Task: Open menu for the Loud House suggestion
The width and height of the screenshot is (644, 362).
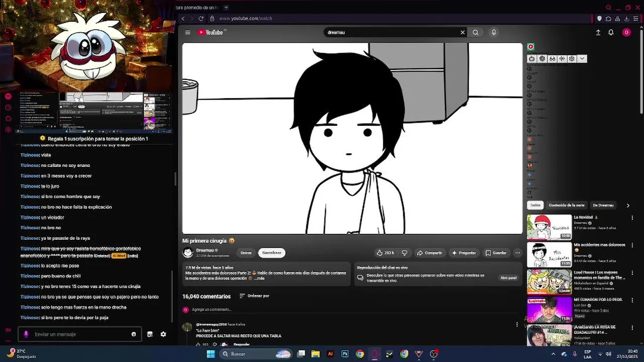Action: point(632,273)
